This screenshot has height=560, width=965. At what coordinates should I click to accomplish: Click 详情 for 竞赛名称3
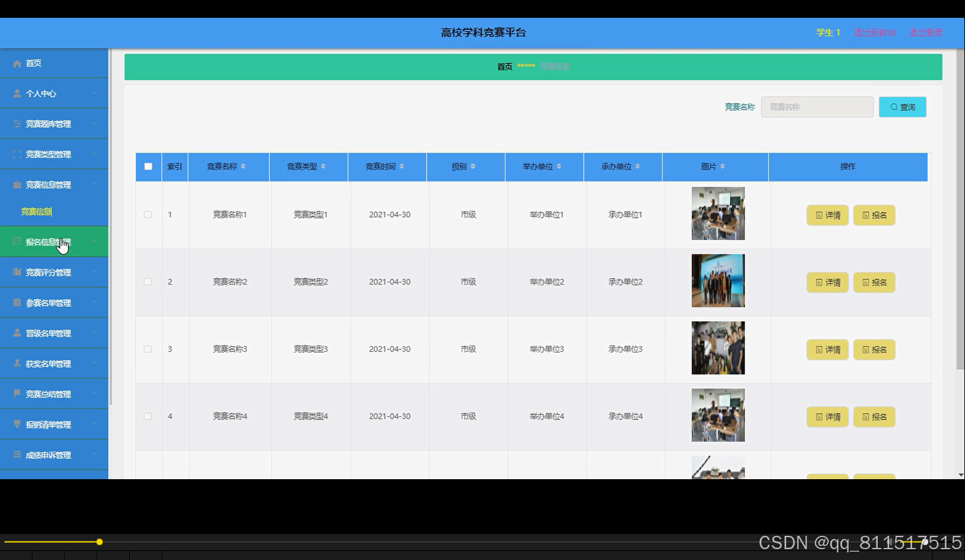(x=828, y=349)
